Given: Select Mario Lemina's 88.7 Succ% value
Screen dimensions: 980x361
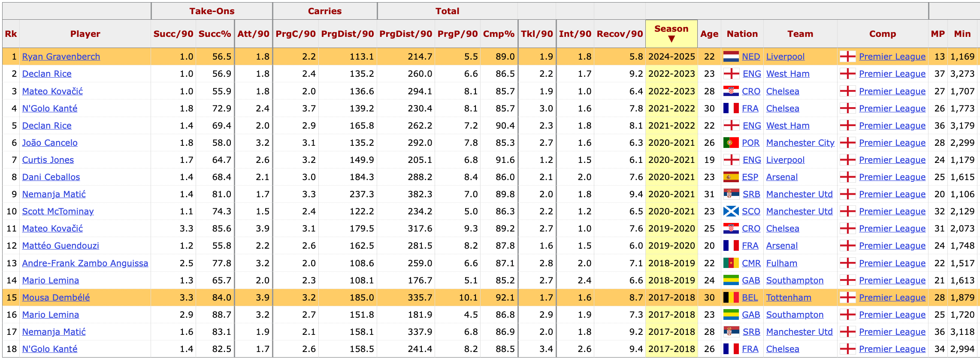Looking at the screenshot, I should click(215, 315).
